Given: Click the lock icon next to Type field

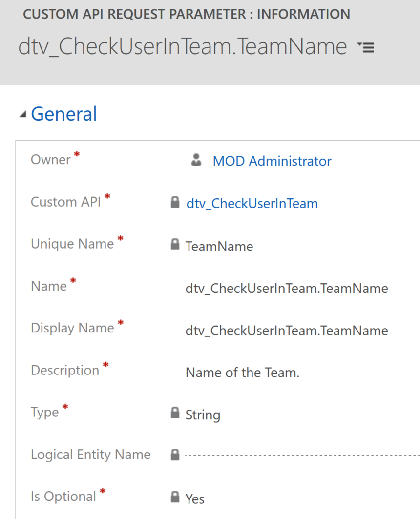Looking at the screenshot, I should pyautogui.click(x=175, y=413).
